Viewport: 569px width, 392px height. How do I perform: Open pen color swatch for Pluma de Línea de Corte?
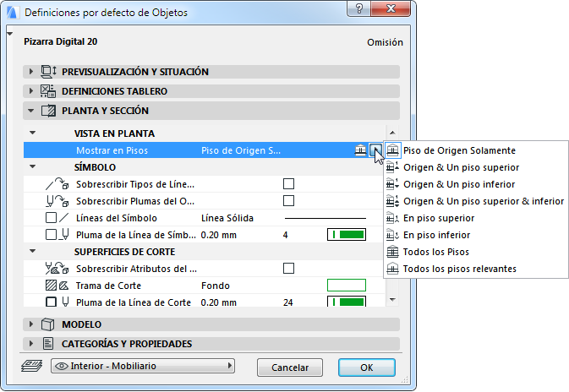(347, 302)
